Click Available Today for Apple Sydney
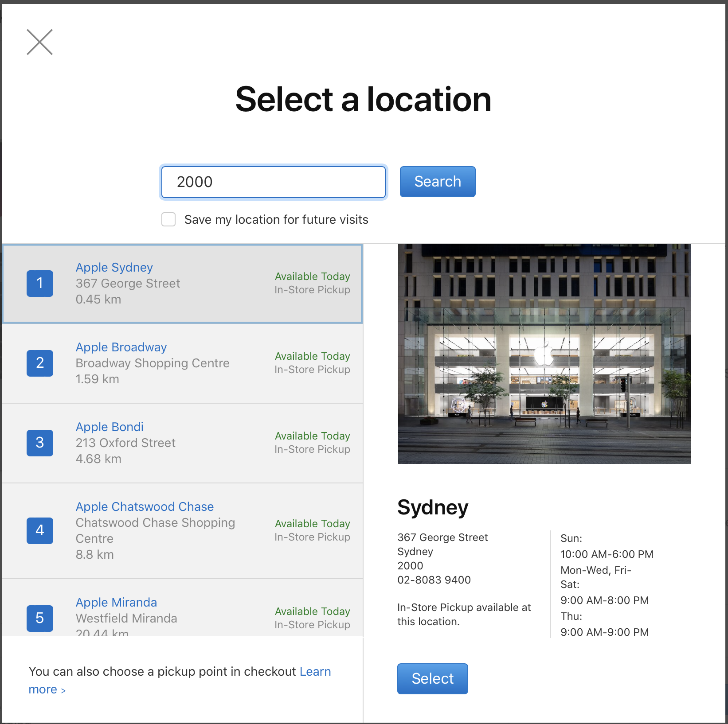 [x=313, y=276]
